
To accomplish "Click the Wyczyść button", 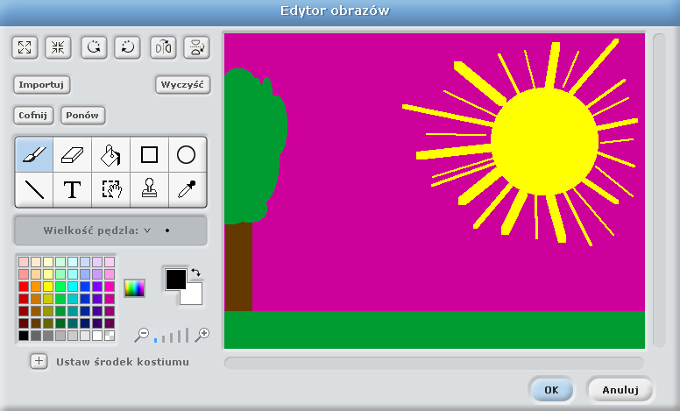I will (x=183, y=85).
